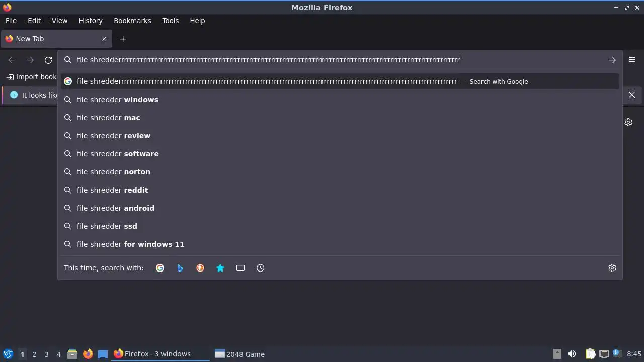
Task: Dismiss the notification bar with X
Action: (632, 95)
